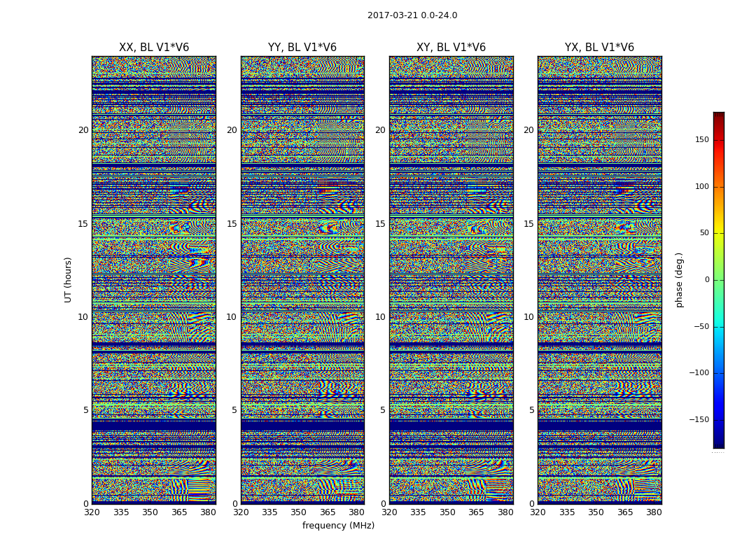
Task: Click the 335 MHz tick under XX plot
Action: (121, 512)
